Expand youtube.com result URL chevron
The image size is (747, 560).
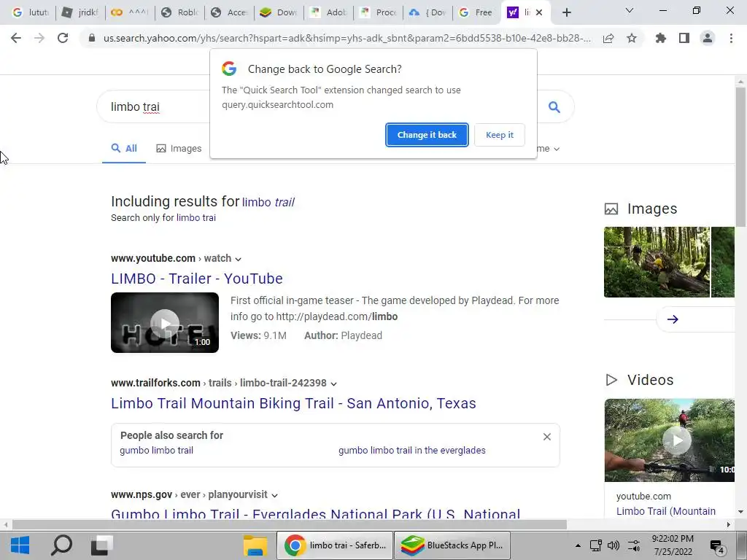tap(239, 259)
